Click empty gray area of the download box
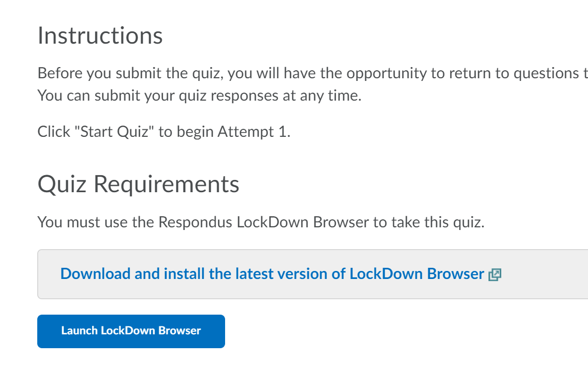588x378 pixels. point(543,274)
